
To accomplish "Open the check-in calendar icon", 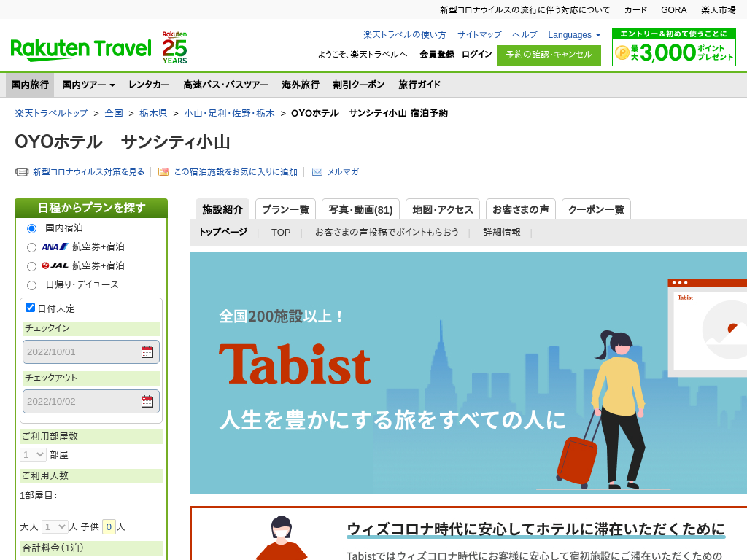I will click(x=147, y=352).
